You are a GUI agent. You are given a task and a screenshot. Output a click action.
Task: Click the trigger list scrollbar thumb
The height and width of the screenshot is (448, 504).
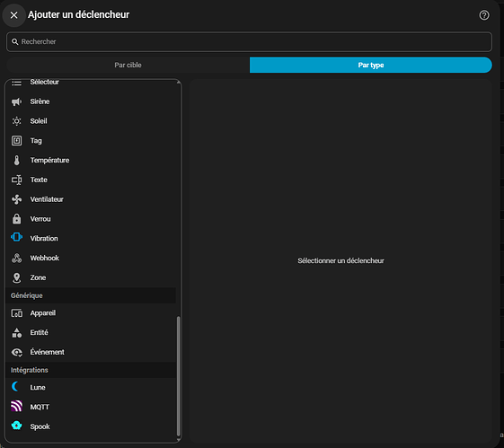[179, 376]
